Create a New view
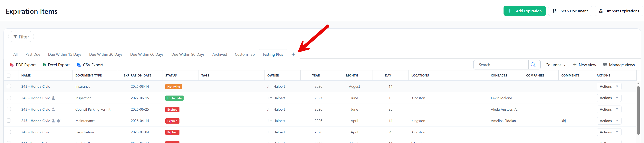The height and width of the screenshot is (143, 644). pyautogui.click(x=584, y=65)
